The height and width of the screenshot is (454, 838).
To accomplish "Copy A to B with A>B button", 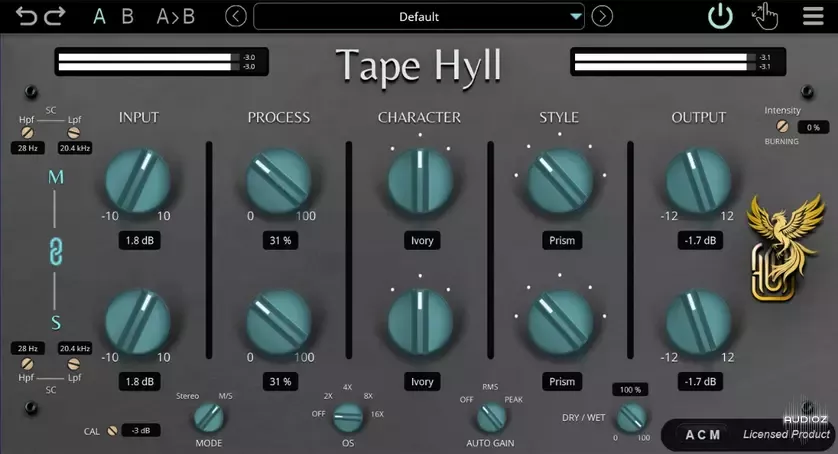I will [176, 16].
